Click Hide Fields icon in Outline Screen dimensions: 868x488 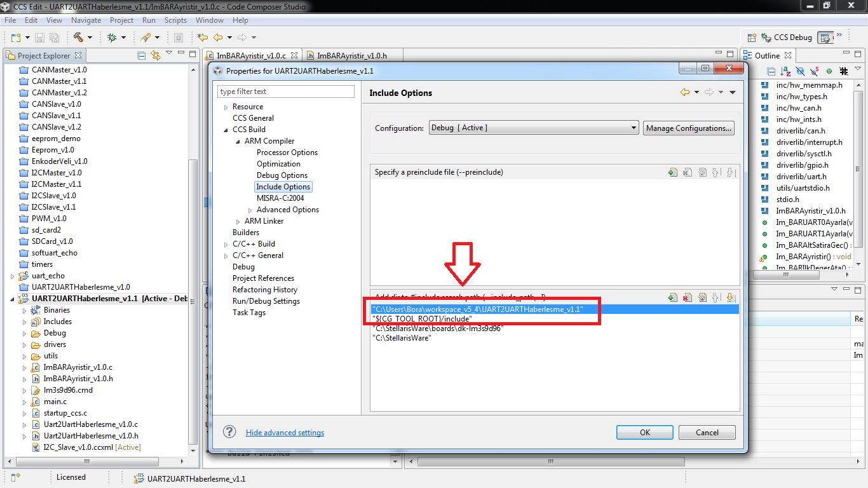click(x=800, y=71)
